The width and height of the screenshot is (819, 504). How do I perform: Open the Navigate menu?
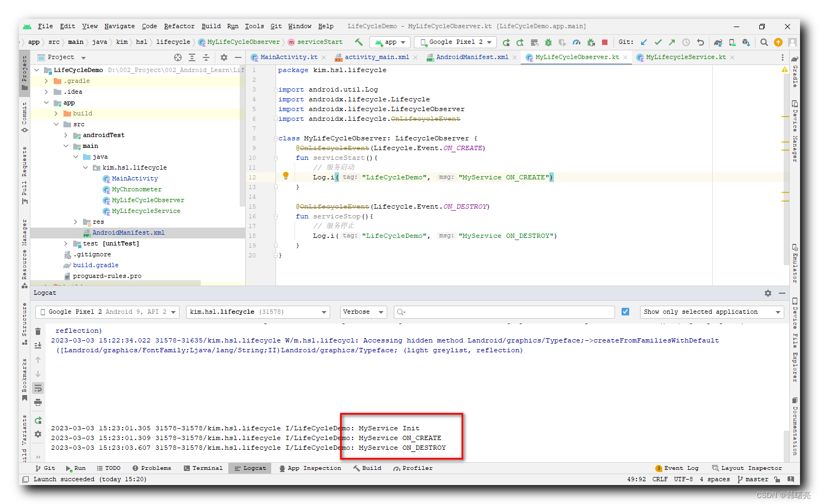[119, 26]
